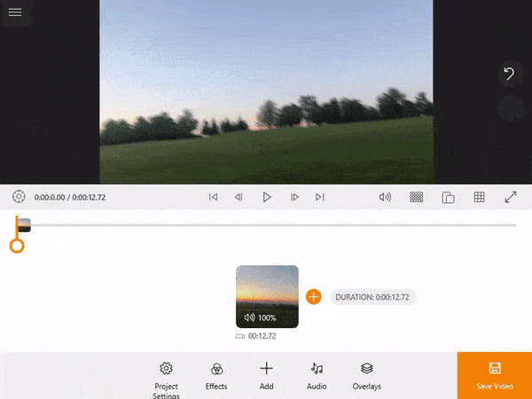Click the checkerboard background icon
The image size is (532, 399).
[417, 197]
